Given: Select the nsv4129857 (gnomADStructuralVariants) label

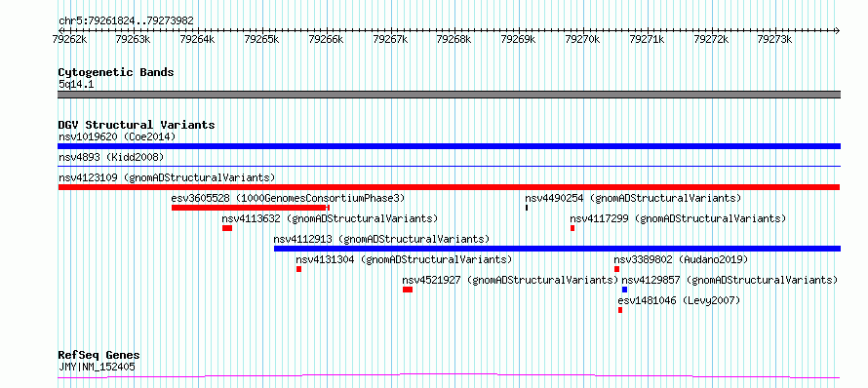Looking at the screenshot, I should [x=730, y=280].
